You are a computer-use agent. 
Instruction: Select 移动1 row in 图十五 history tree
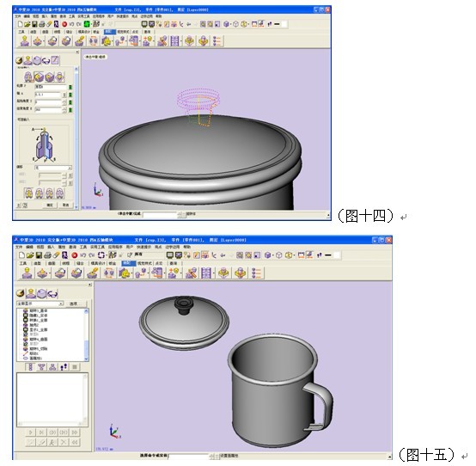tap(34, 353)
